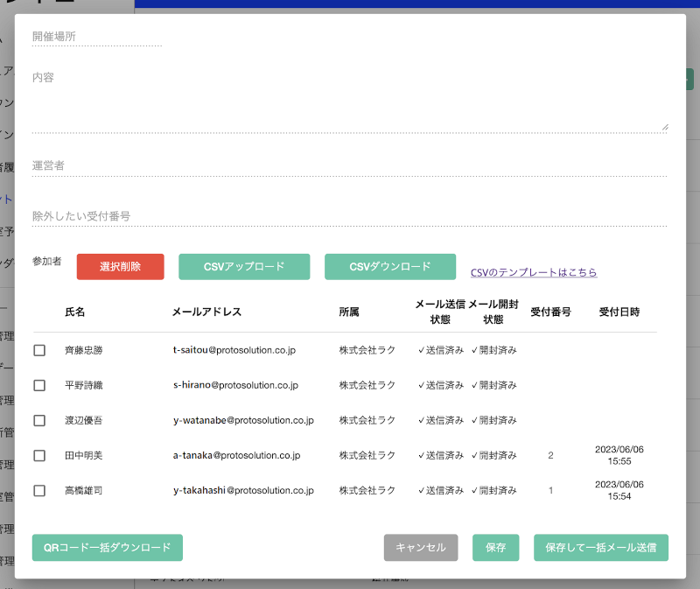Click 開封済み status for 田中明美
Screen dimensions: 700x589
tap(493, 455)
